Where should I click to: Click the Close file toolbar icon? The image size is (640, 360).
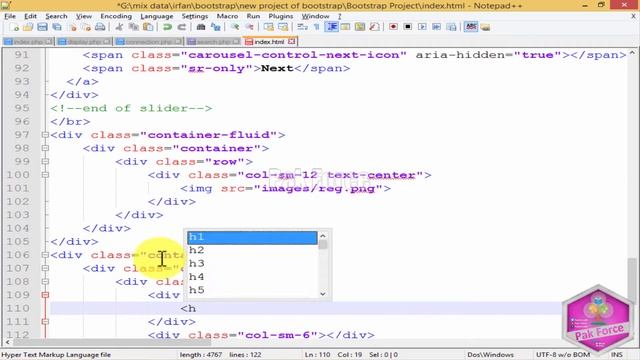73,27
